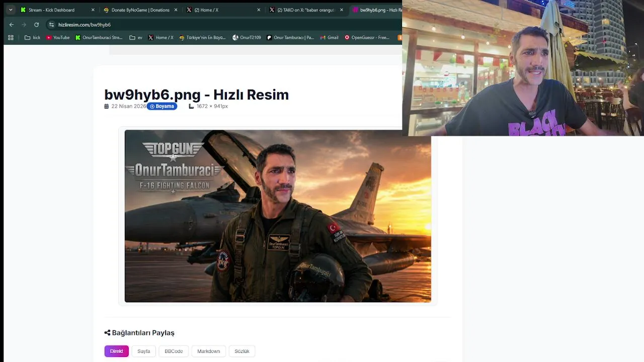Open the OnurTamburaci Stre... Kick bookmark
Viewport: 644px width, 362px height.
[x=99, y=38]
